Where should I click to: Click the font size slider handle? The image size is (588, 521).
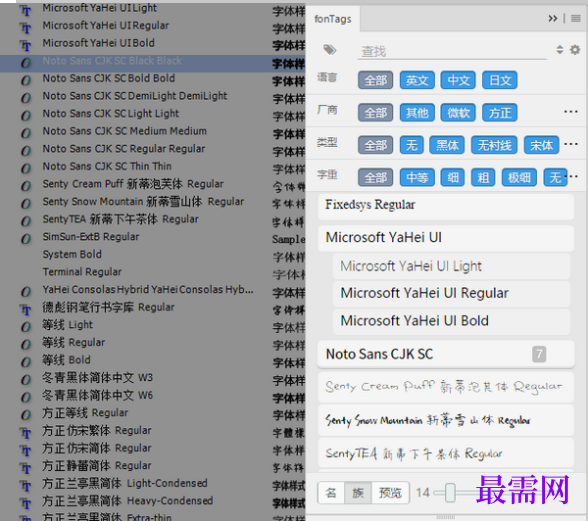coord(450,492)
